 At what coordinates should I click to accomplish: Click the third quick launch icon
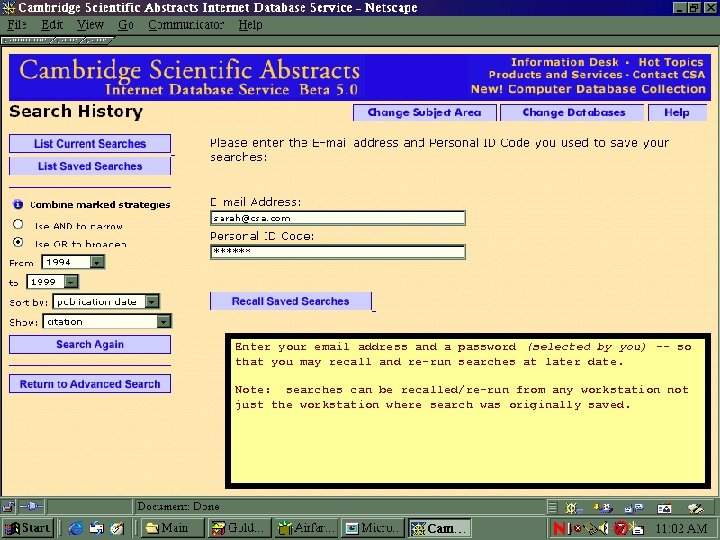[117, 528]
